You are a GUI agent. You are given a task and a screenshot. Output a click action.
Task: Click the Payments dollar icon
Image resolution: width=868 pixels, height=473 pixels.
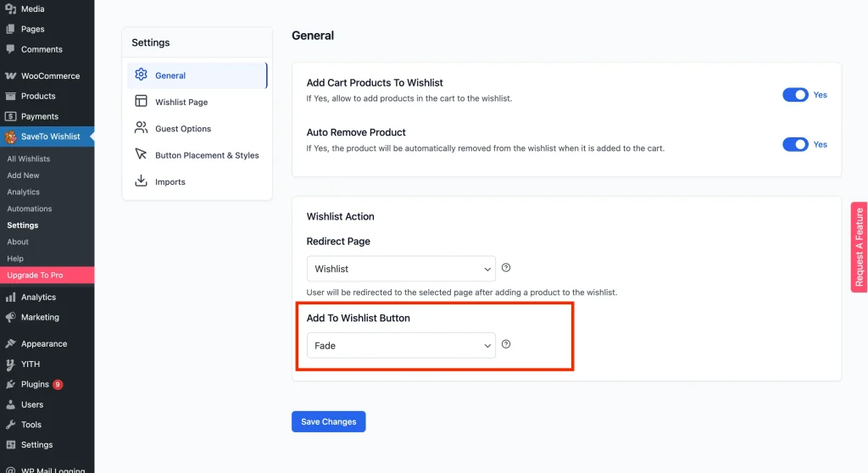pos(10,116)
